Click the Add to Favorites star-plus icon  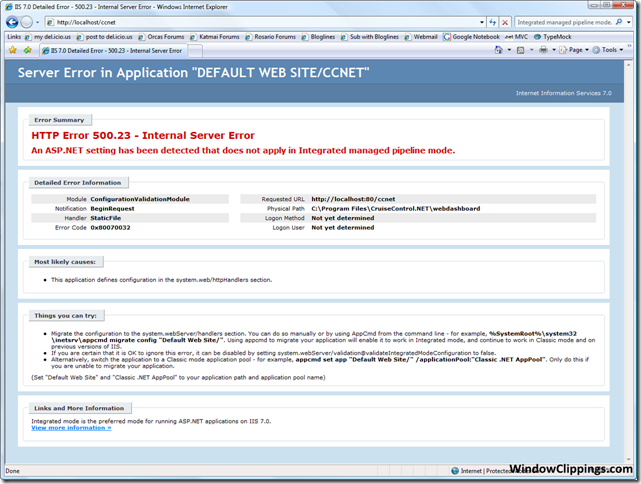click(x=27, y=50)
